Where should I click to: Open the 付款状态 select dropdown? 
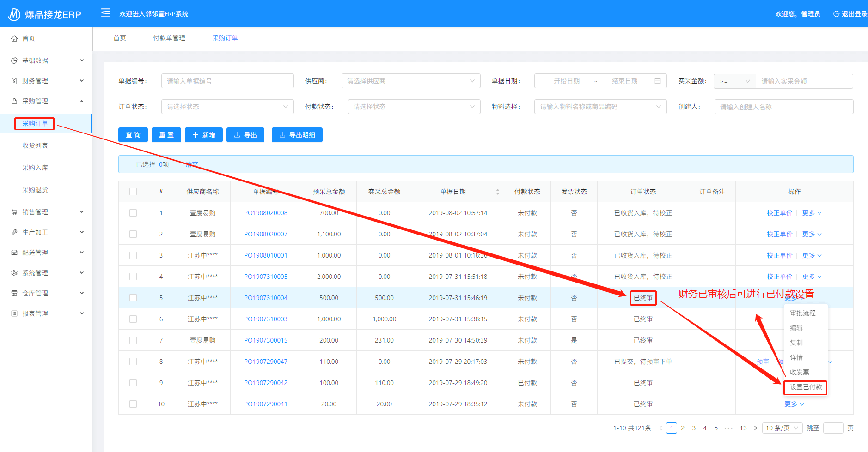tap(414, 107)
